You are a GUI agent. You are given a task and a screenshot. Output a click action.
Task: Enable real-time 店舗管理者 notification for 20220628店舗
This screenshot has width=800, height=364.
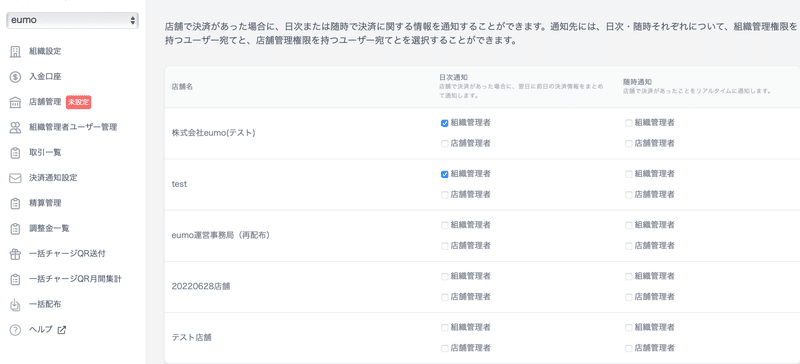(x=629, y=297)
